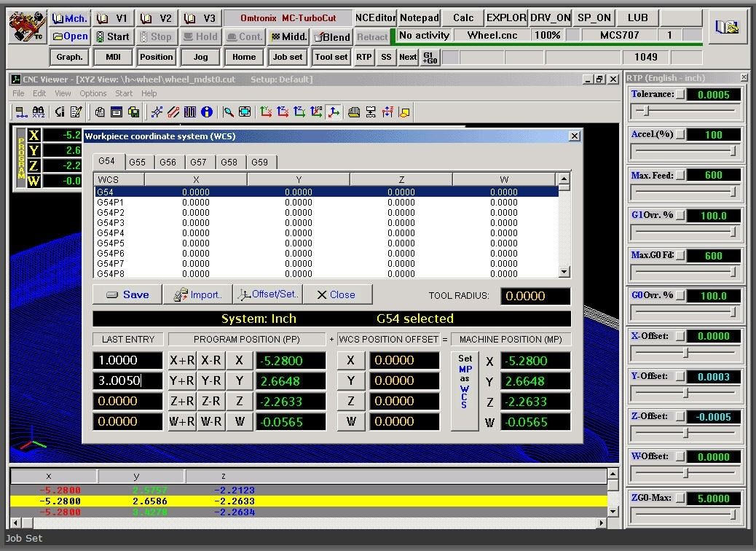Screen dimensions: 756x551
Task: Click the green save disk toolbar icon
Action: [133, 112]
